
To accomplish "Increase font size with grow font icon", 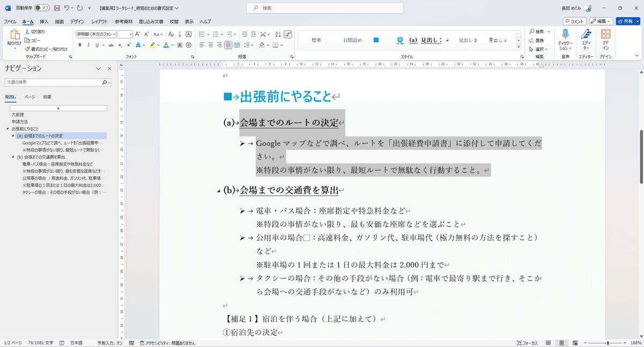I will point(137,34).
